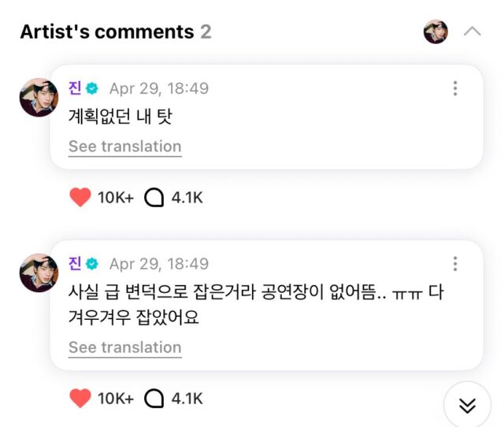Click the artist avatar in the header

(x=435, y=32)
